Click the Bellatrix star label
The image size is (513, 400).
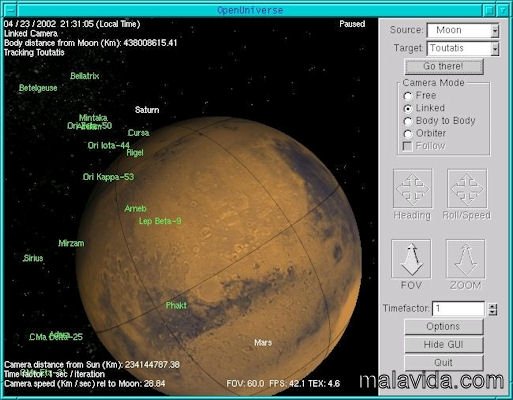click(x=85, y=76)
